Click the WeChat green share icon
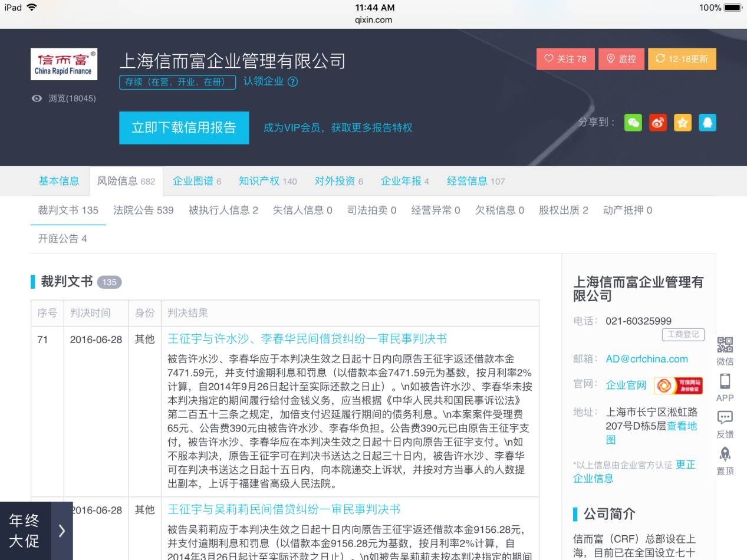 coord(633,123)
